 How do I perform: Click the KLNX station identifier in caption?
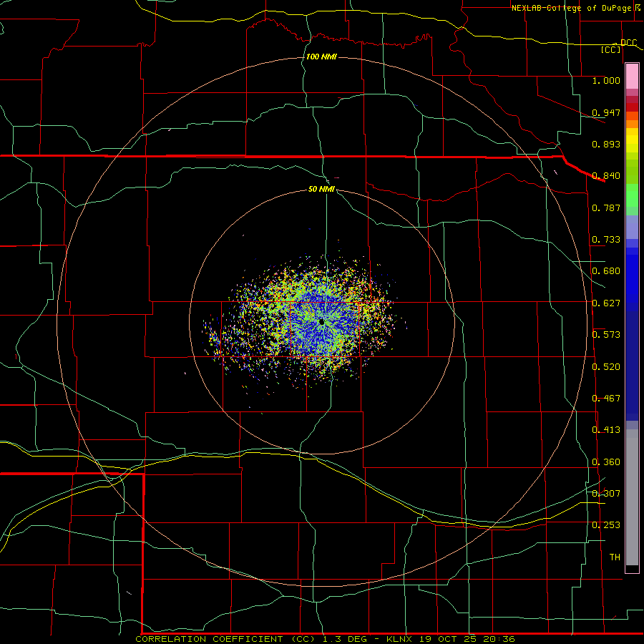tap(401, 639)
